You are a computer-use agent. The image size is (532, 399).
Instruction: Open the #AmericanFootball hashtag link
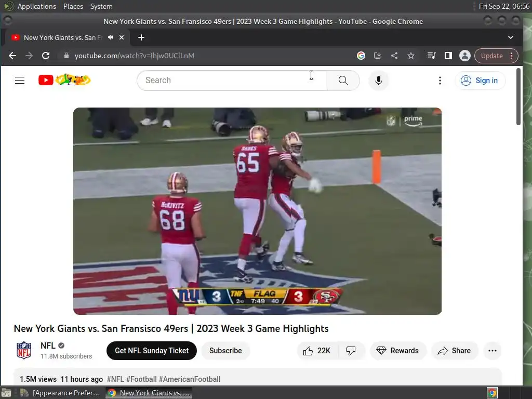tap(190, 379)
